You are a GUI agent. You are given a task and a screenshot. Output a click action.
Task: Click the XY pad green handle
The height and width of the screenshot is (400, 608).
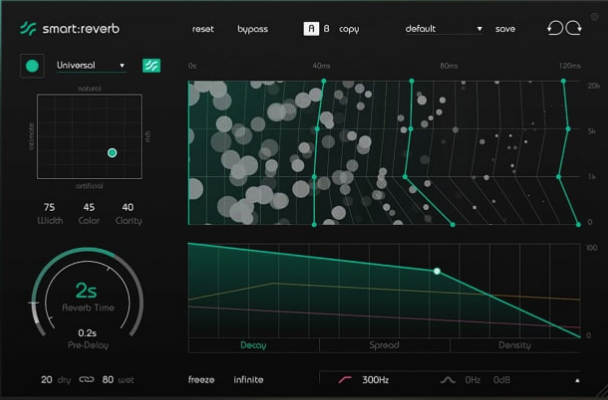pyautogui.click(x=112, y=153)
